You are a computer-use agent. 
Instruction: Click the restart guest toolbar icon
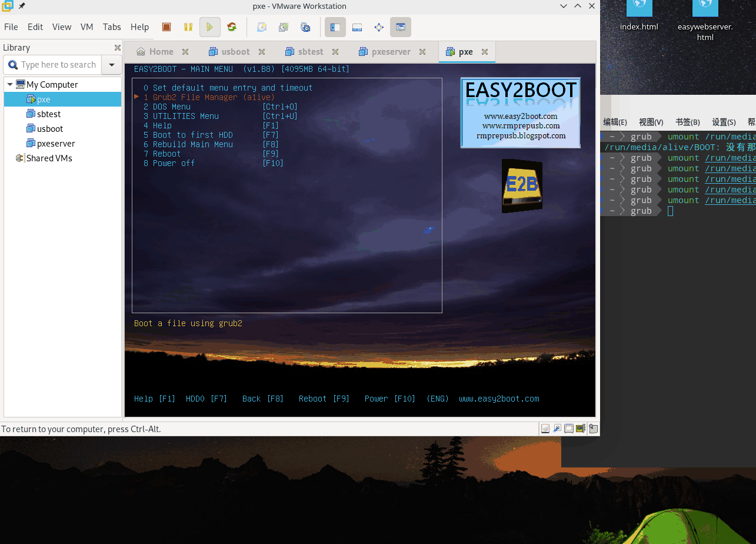[x=232, y=27]
